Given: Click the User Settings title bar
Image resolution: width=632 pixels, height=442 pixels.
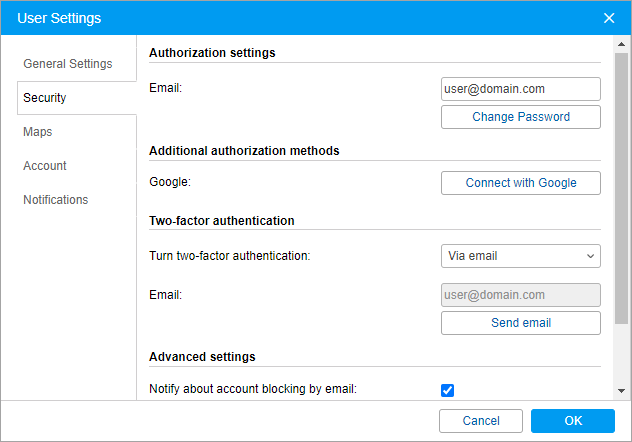Looking at the screenshot, I should tap(300, 18).
